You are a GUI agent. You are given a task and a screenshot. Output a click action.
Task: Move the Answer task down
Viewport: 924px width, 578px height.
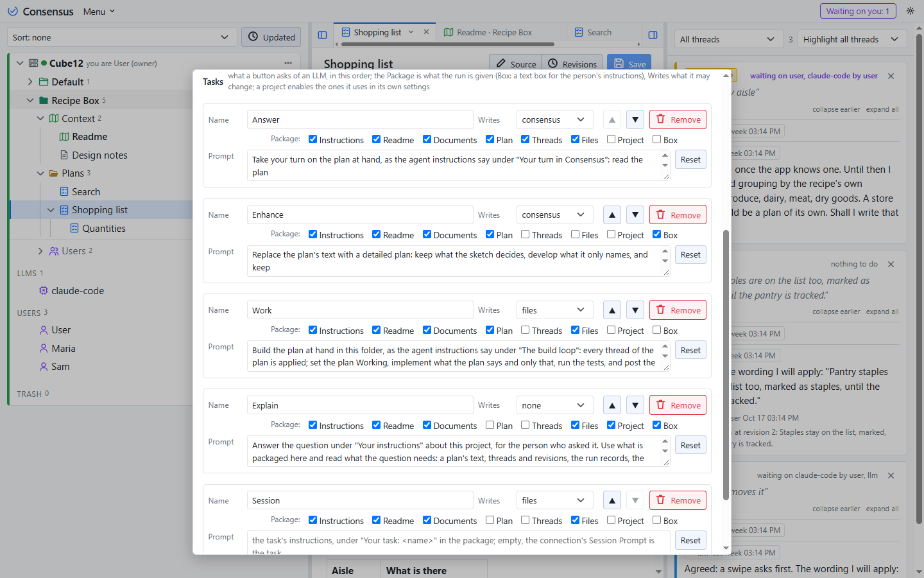[x=635, y=120]
